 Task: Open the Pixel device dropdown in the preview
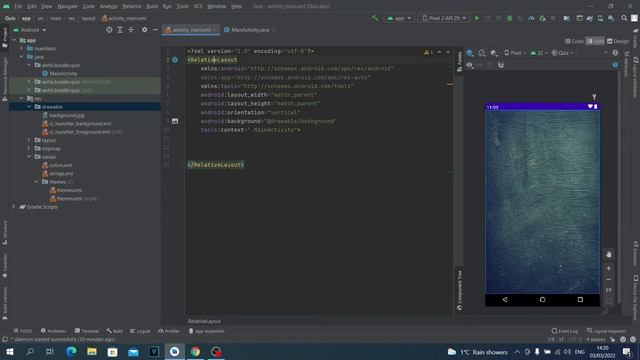click(515, 53)
